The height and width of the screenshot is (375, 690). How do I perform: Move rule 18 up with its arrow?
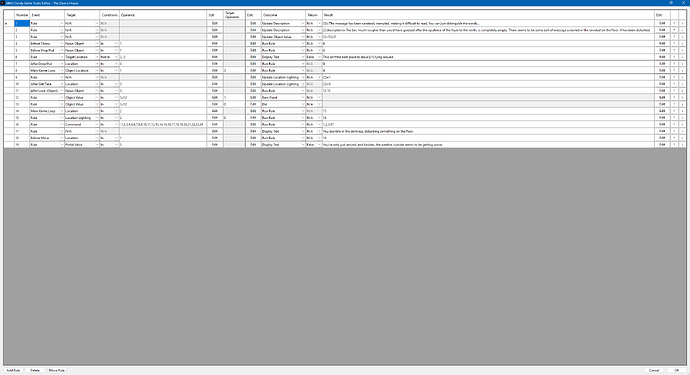pos(674,138)
